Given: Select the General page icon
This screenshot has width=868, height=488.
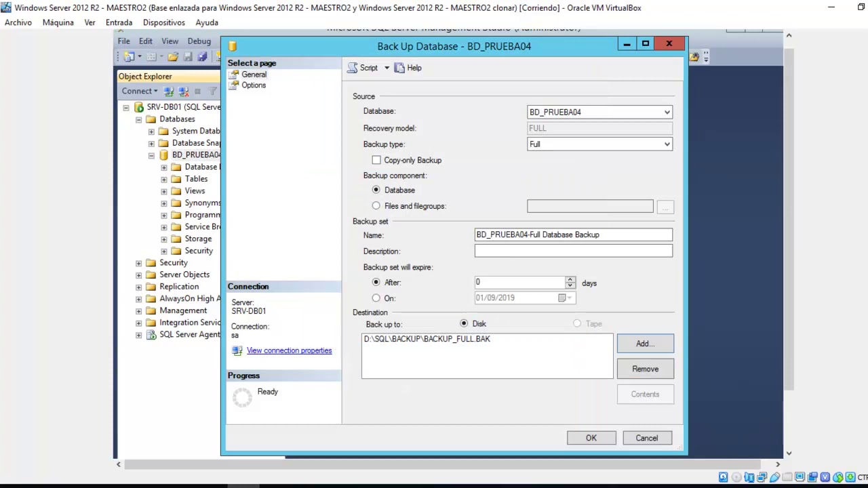Looking at the screenshot, I should coord(234,75).
